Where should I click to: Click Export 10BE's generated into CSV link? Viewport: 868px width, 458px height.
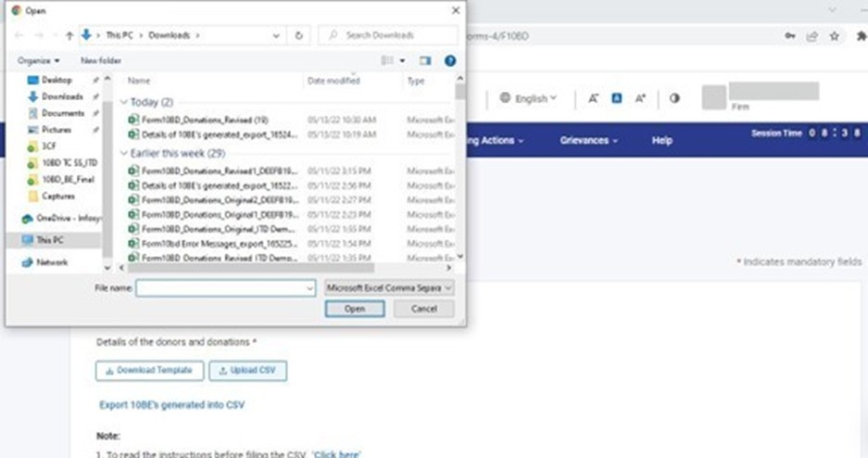point(171,405)
